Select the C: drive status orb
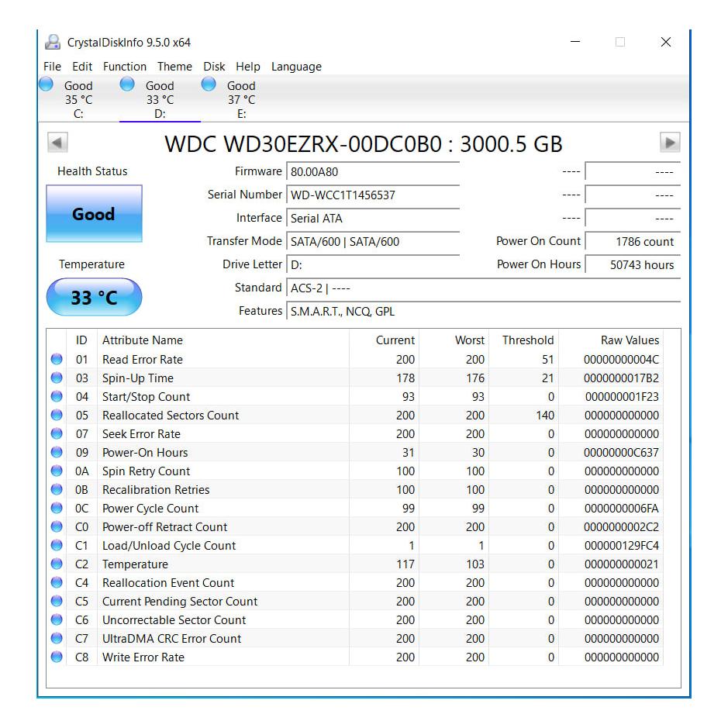Image resolution: width=728 pixels, height=728 pixels. coord(47,85)
